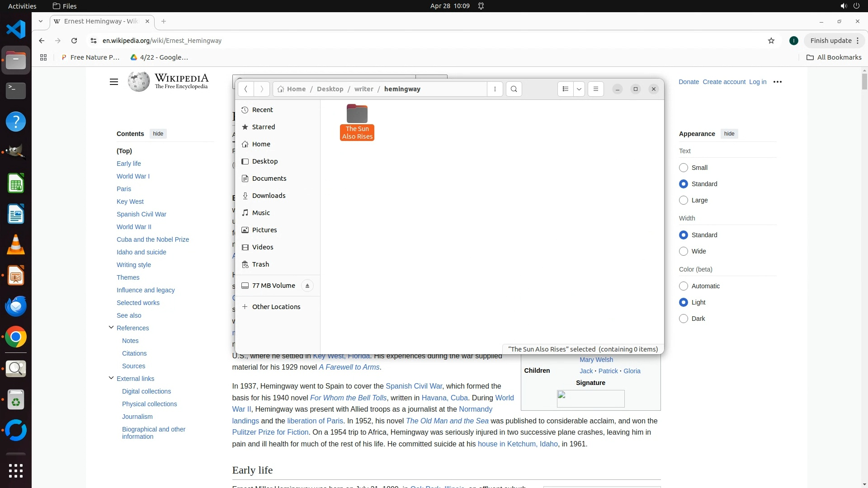Open the Files hamburger menu

click(x=595, y=89)
